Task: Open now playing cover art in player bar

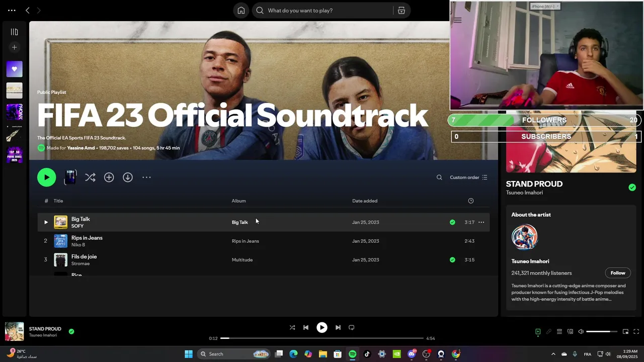Action: click(14, 332)
